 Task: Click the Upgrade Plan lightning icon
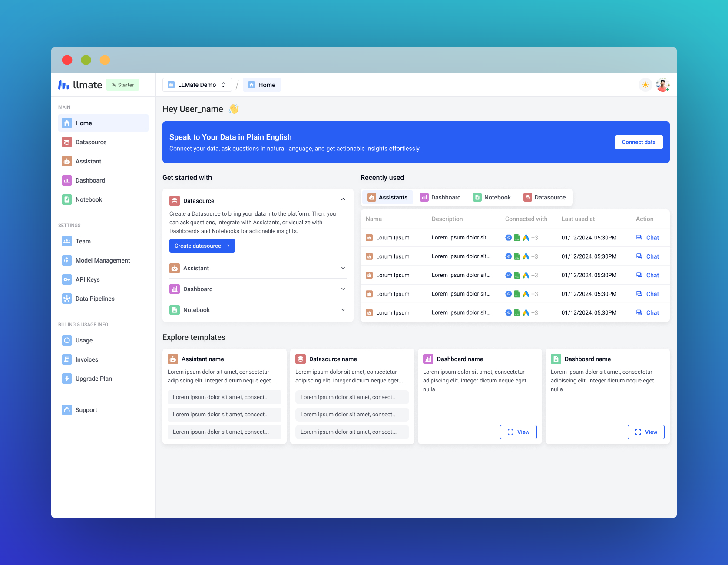pyautogui.click(x=66, y=379)
